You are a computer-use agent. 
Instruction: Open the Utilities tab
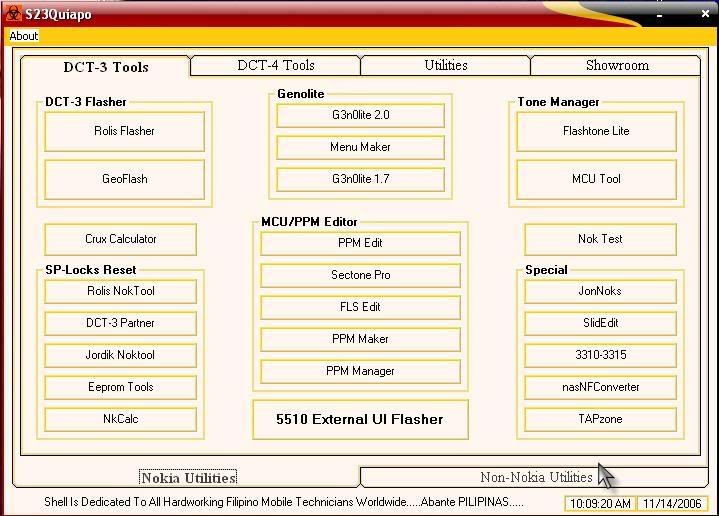click(445, 65)
